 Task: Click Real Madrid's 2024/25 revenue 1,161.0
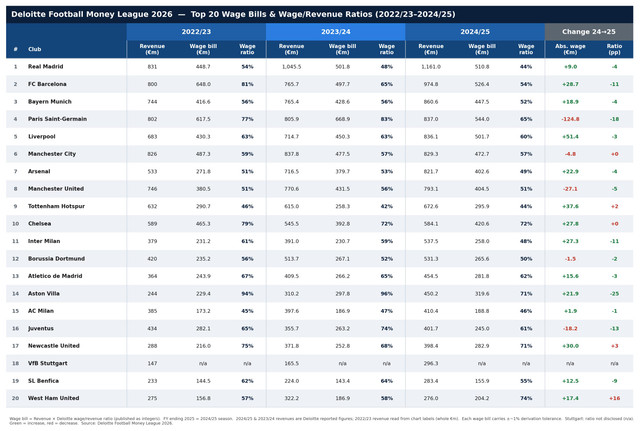pos(431,67)
